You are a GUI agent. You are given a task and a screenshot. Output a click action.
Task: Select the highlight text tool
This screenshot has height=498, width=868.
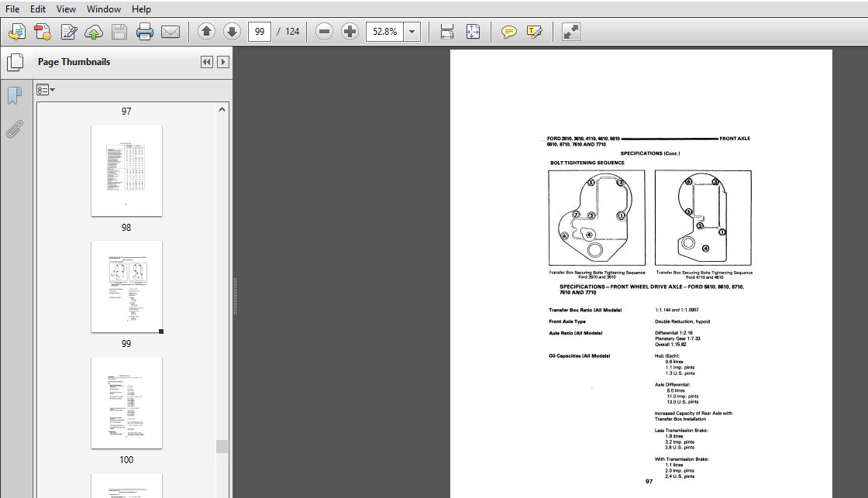pyautogui.click(x=534, y=32)
